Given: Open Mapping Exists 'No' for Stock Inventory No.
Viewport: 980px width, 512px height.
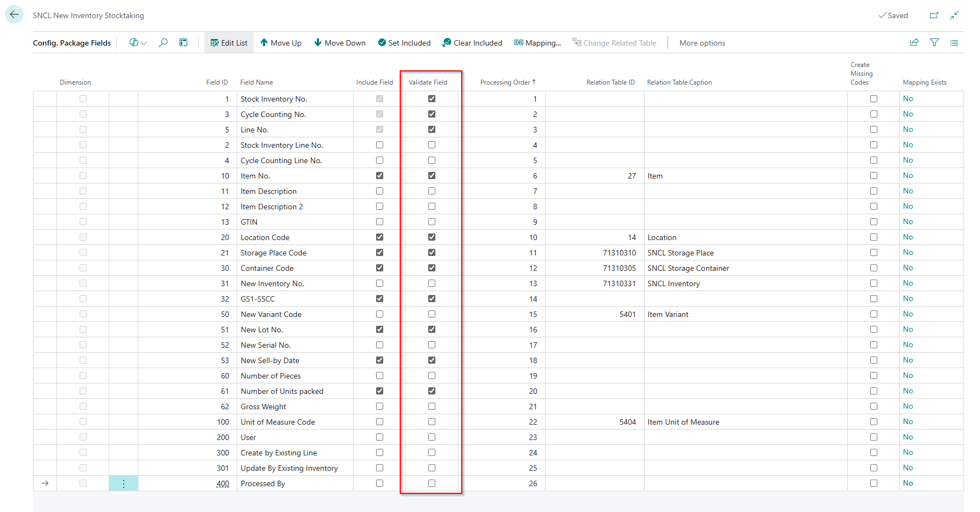Looking at the screenshot, I should coord(908,99).
